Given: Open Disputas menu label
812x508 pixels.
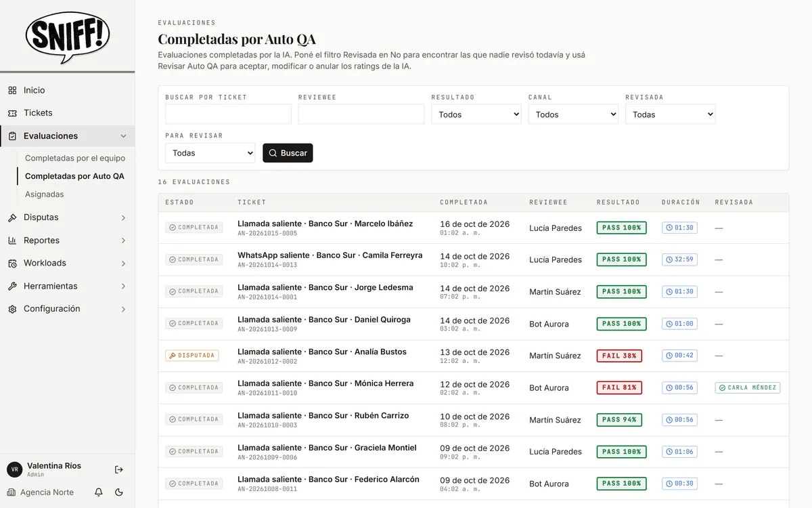Looking at the screenshot, I should point(41,217).
